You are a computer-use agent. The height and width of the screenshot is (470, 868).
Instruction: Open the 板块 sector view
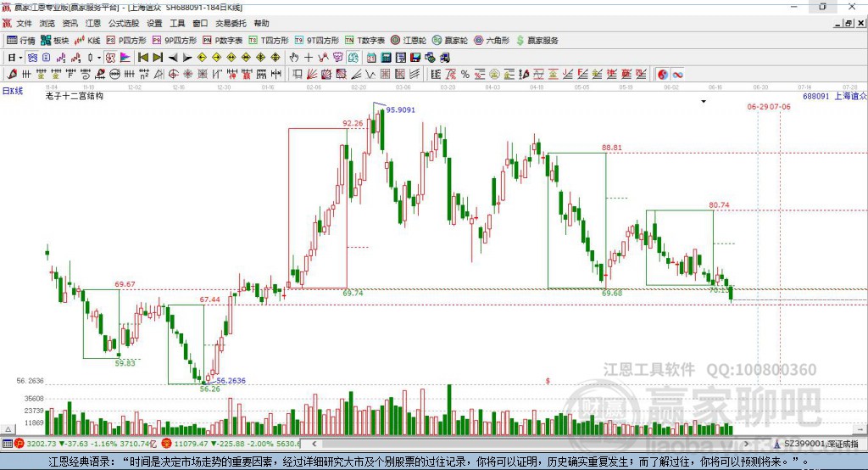click(55, 41)
